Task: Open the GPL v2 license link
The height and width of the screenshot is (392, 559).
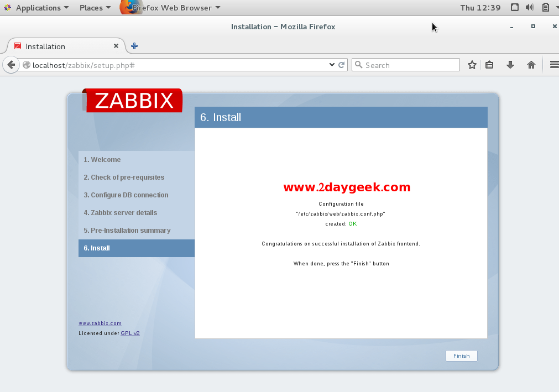Action: click(130, 333)
